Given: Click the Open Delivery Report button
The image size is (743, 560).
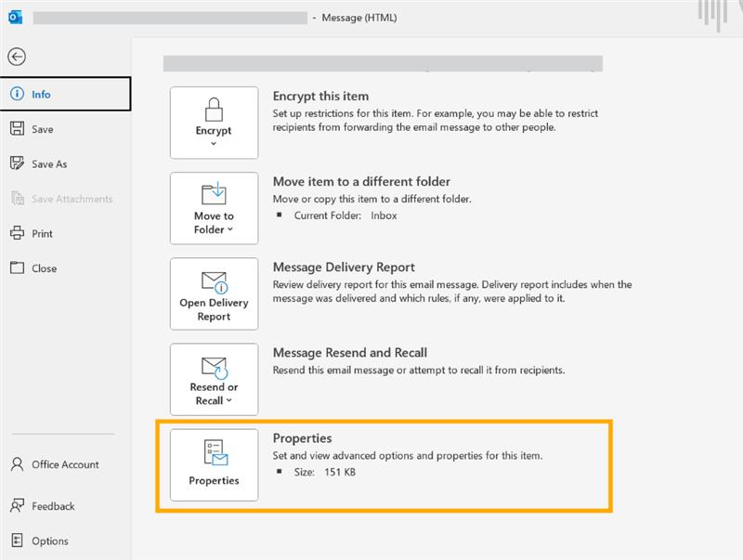Looking at the screenshot, I should 215,293.
